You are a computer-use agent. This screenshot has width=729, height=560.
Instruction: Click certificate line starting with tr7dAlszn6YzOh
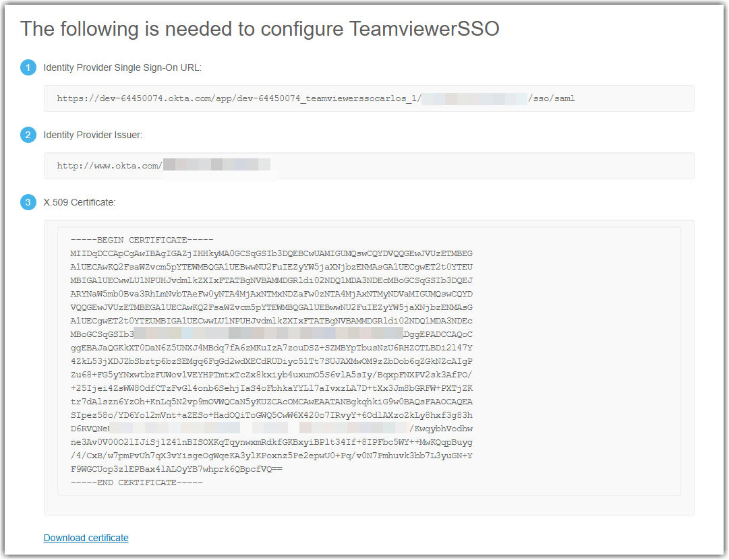tap(272, 402)
